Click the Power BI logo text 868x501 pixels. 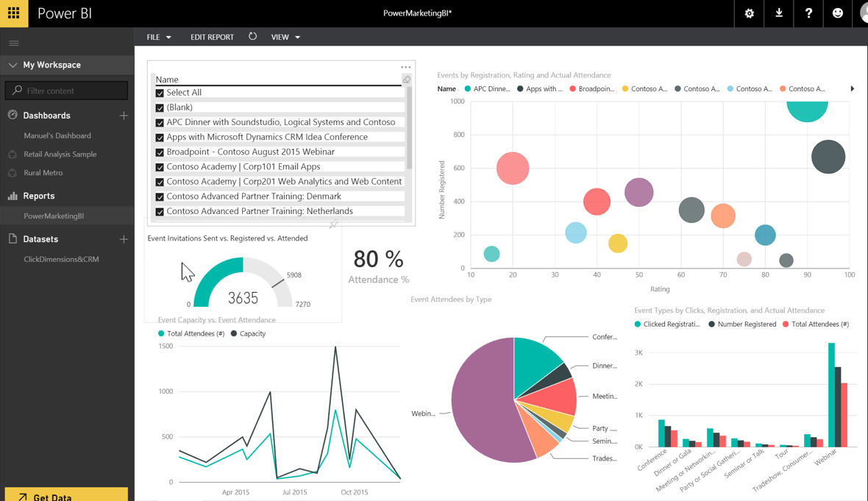click(x=65, y=13)
